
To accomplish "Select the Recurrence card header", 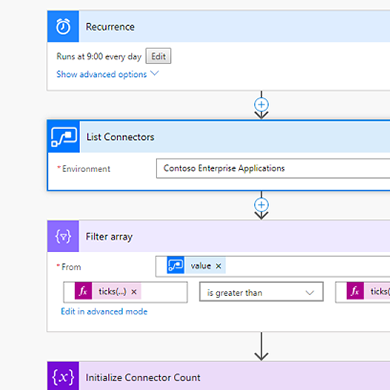I will 219,26.
